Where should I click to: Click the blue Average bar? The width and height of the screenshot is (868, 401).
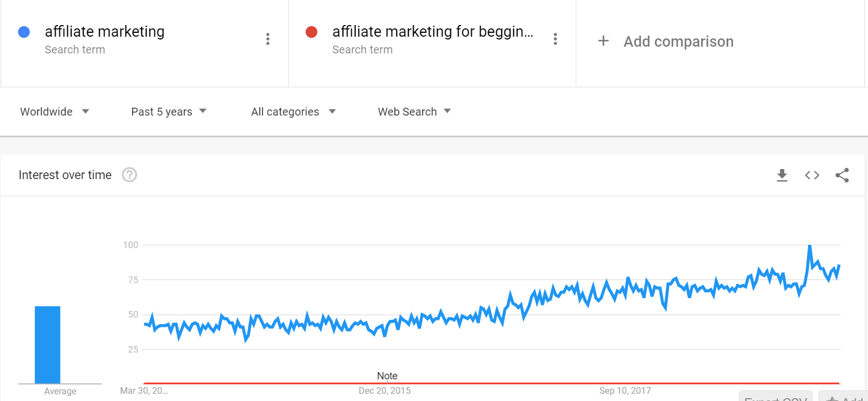[47, 345]
